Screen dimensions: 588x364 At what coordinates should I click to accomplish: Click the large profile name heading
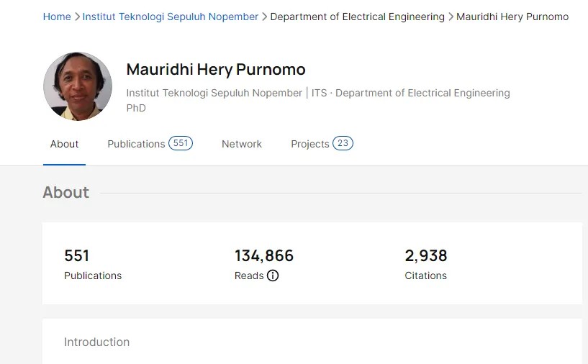tap(216, 70)
